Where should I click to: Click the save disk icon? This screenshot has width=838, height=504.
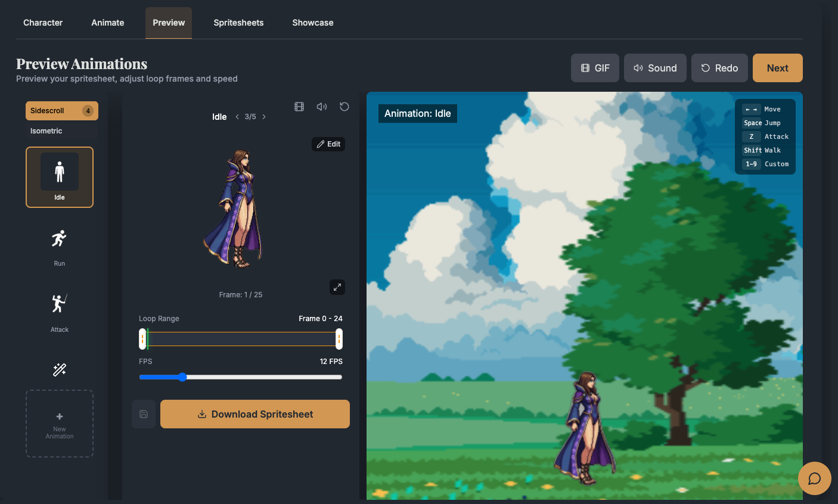(x=144, y=414)
